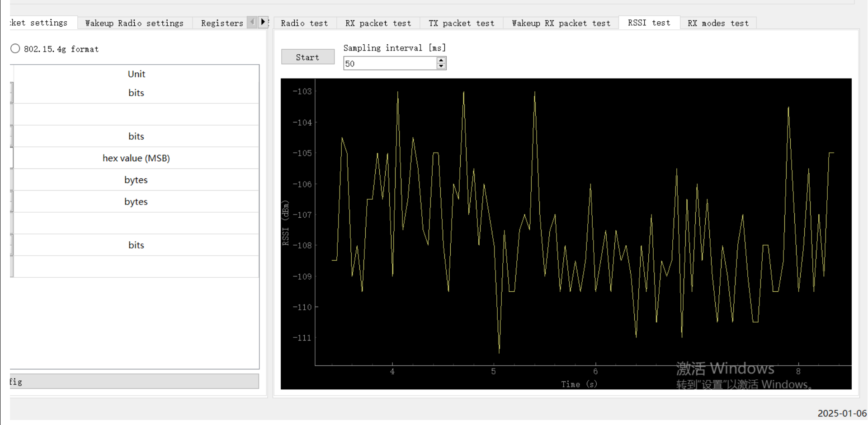The width and height of the screenshot is (868, 425).
Task: Increase sampling interval with the up spinner arrow
Action: [441, 60]
